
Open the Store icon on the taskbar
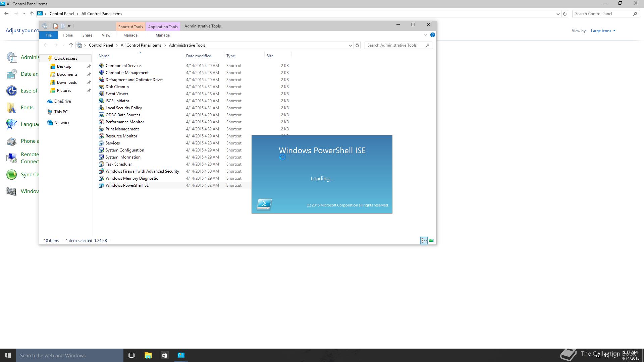pyautogui.click(x=164, y=355)
